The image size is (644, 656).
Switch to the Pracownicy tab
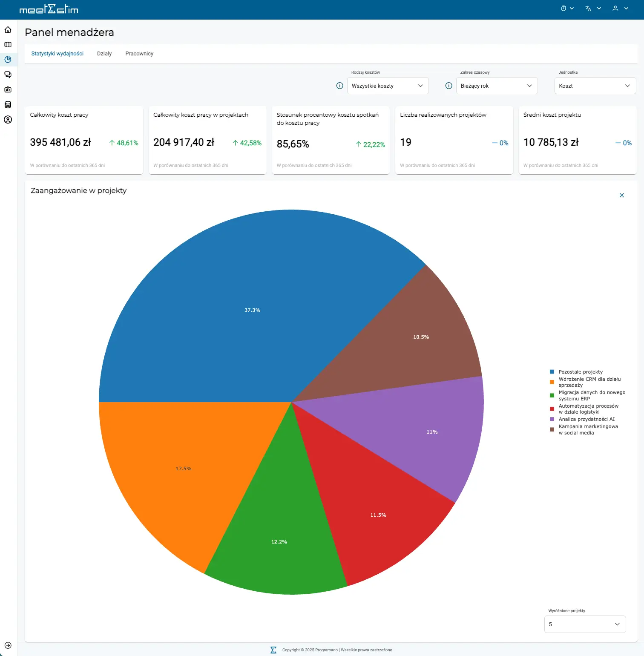(x=139, y=54)
